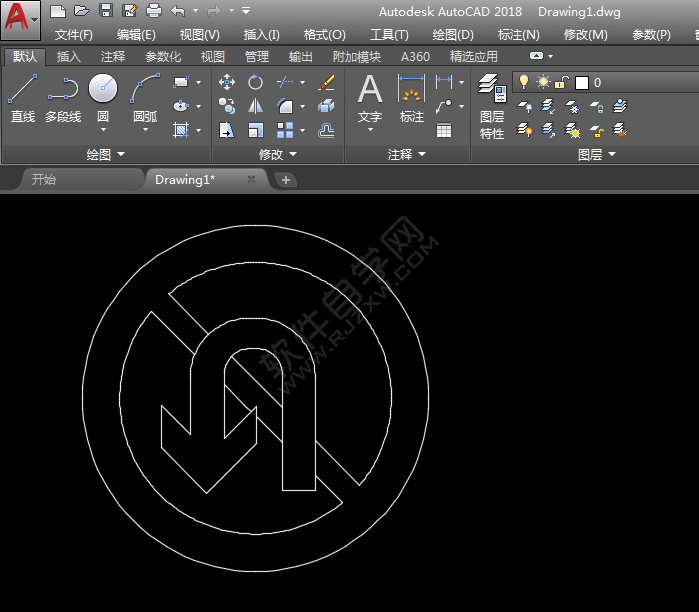
Task: Expand the Draw (绘图) panel
Action: (x=106, y=154)
